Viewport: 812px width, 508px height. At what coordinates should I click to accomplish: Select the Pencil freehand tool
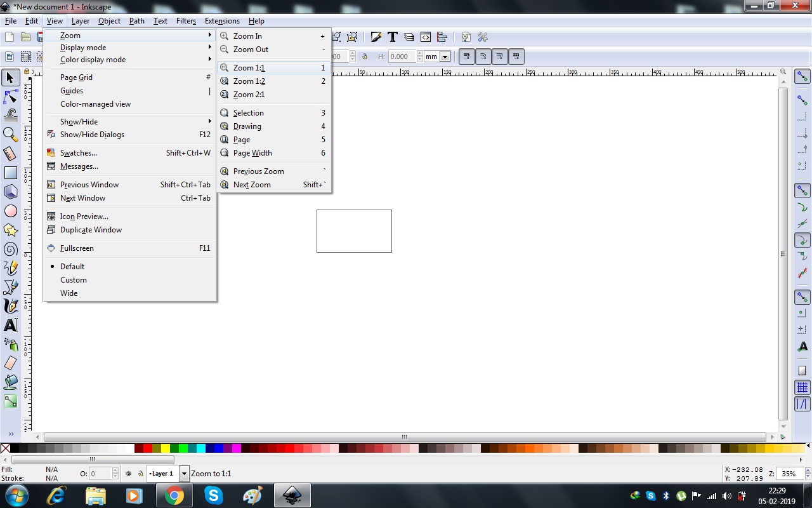coord(10,268)
